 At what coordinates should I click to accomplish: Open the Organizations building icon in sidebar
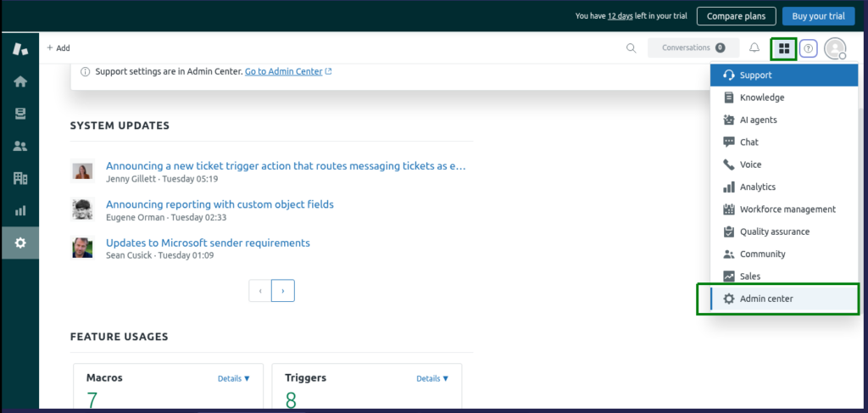[20, 178]
